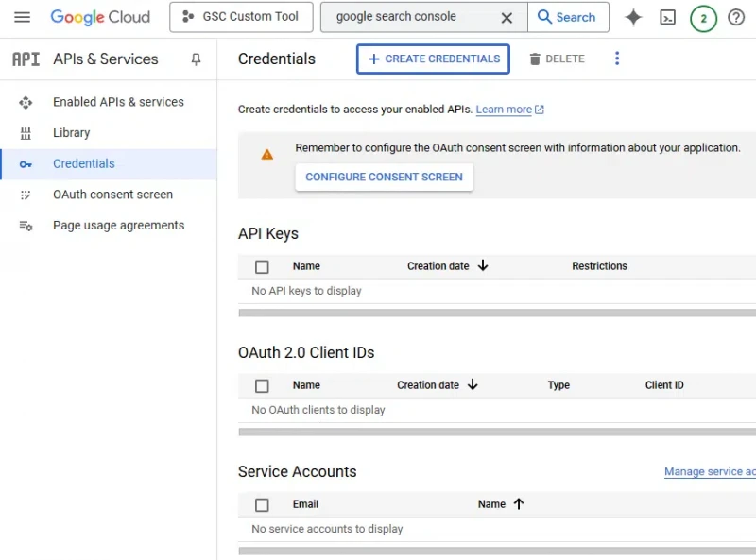Activate the Cloud Shell terminal icon
The height and width of the screenshot is (560, 756).
pyautogui.click(x=668, y=18)
